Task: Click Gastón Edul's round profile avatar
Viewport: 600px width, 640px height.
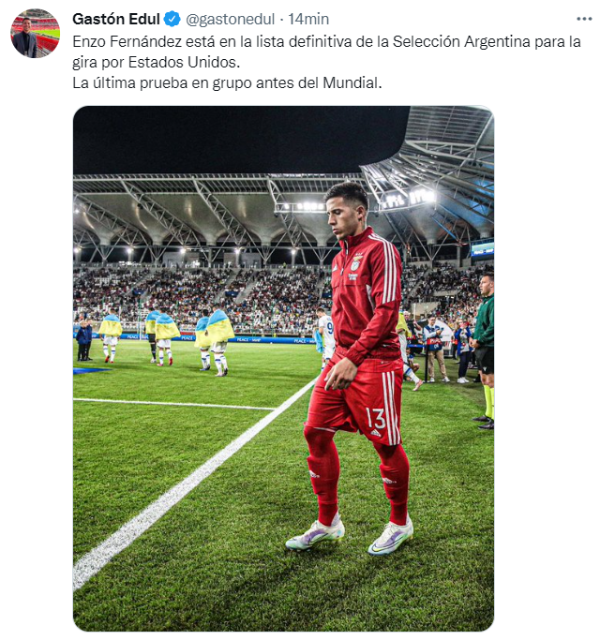Action: (35, 33)
